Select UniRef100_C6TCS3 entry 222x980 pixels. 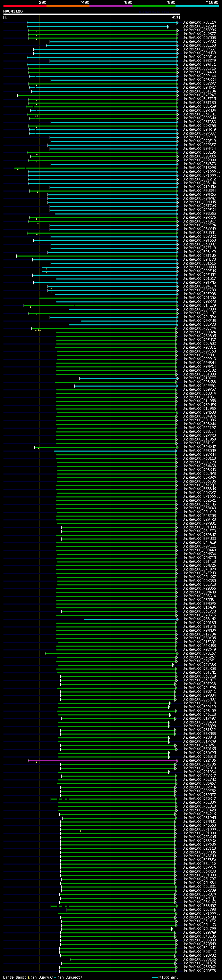199,122
